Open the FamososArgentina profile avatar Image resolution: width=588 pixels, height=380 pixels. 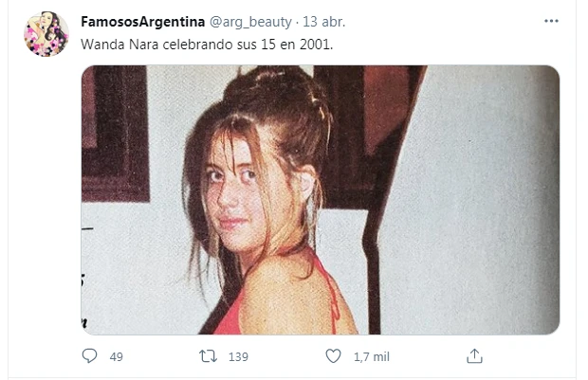coord(46,34)
